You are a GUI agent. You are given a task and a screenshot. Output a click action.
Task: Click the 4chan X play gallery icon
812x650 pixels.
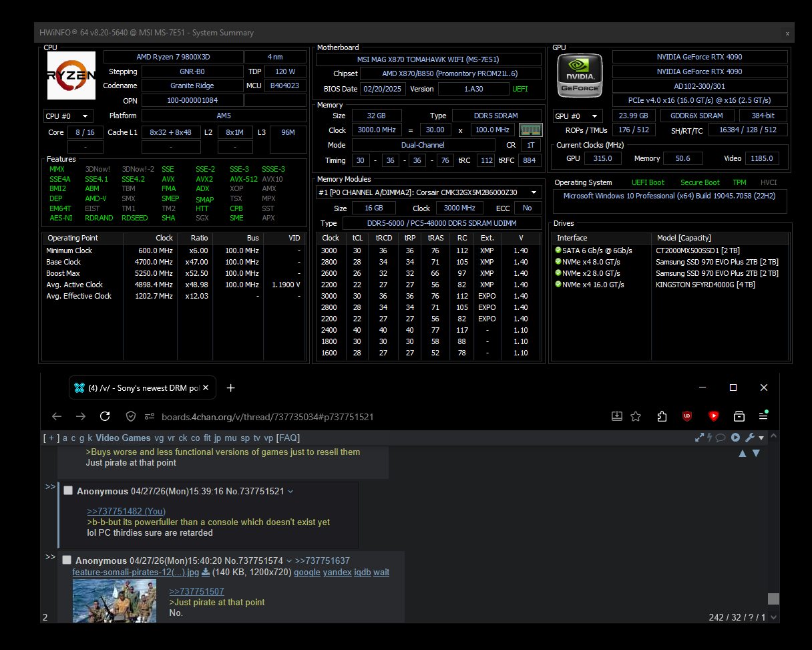click(735, 438)
